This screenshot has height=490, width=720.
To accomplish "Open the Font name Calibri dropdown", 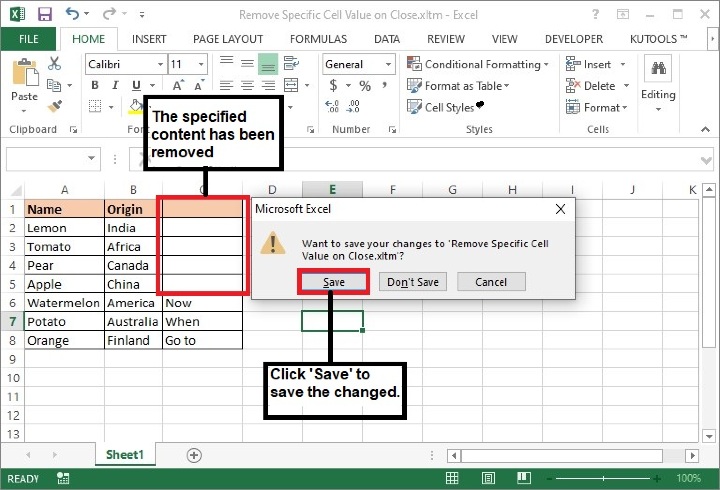I will coord(160,64).
